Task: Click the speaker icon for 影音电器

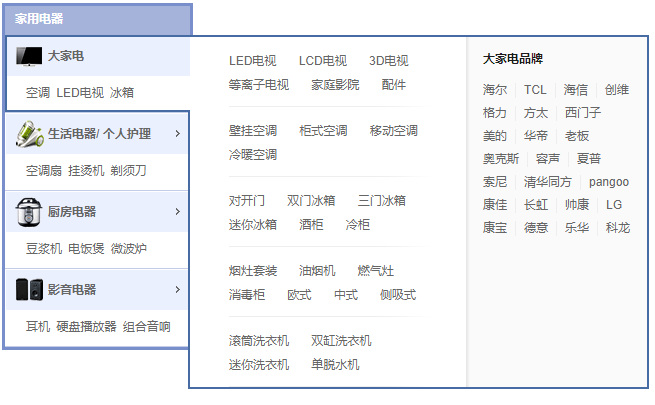Action: tap(29, 290)
